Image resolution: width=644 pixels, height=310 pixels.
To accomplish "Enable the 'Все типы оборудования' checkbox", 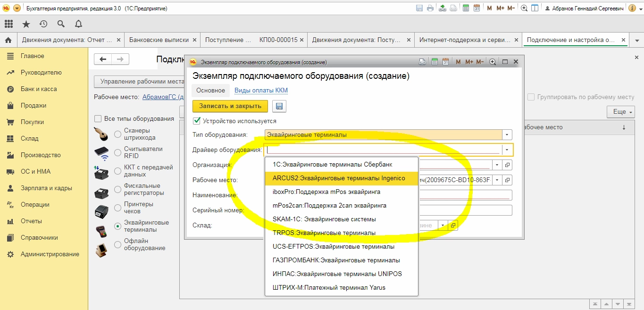I will pyautogui.click(x=98, y=119).
